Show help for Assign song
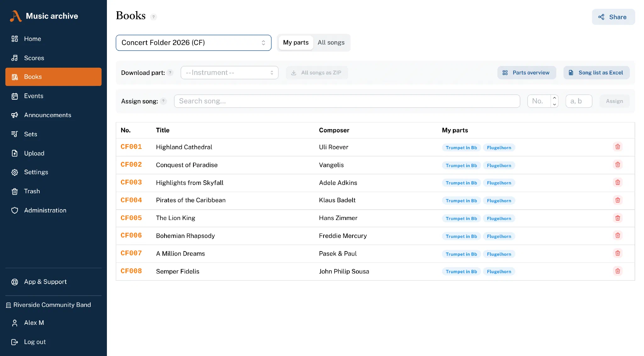The image size is (644, 356). point(163,101)
